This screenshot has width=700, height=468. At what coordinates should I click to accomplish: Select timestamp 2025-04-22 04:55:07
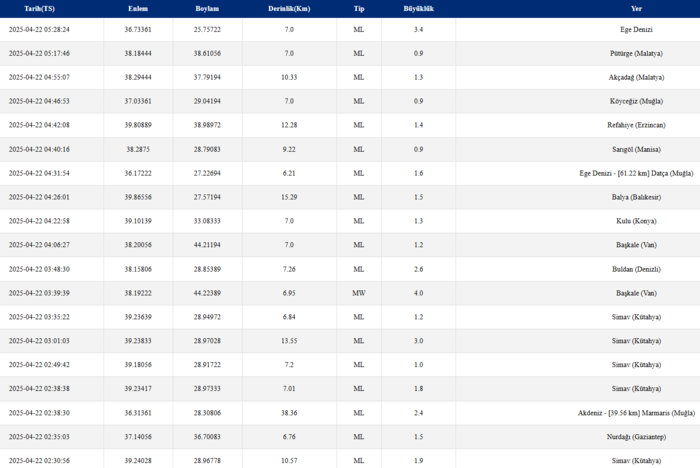(39, 77)
